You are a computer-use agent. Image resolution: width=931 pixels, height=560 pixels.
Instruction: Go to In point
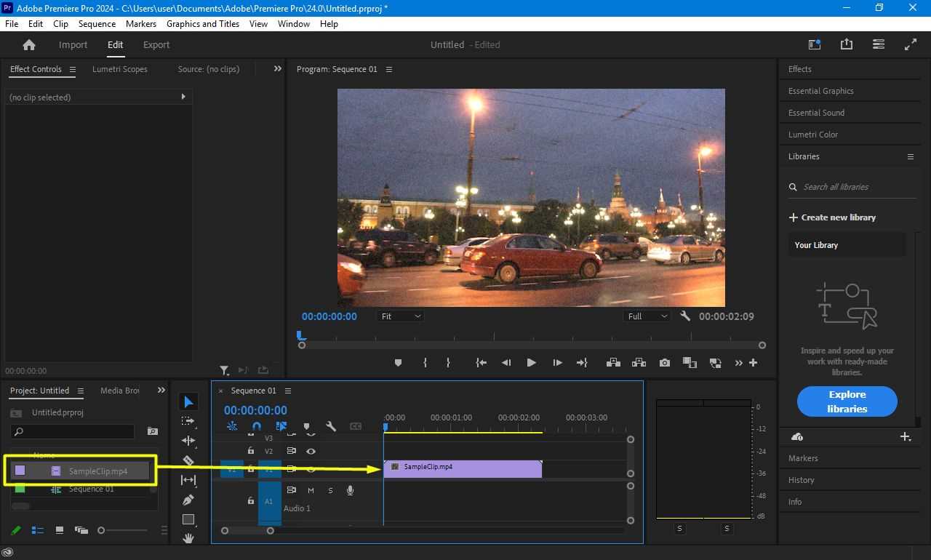point(481,362)
